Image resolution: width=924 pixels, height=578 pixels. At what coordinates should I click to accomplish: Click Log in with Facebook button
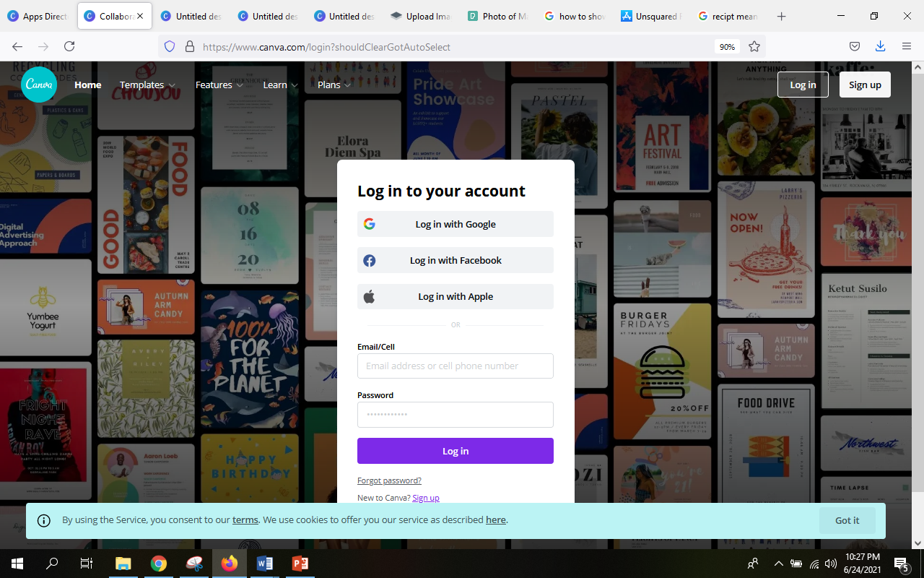[x=456, y=260]
